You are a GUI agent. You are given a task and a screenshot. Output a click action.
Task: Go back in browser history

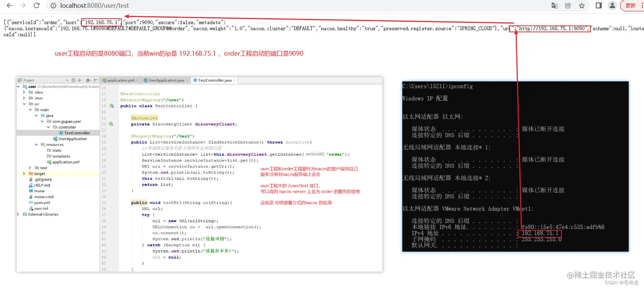click(x=9, y=6)
